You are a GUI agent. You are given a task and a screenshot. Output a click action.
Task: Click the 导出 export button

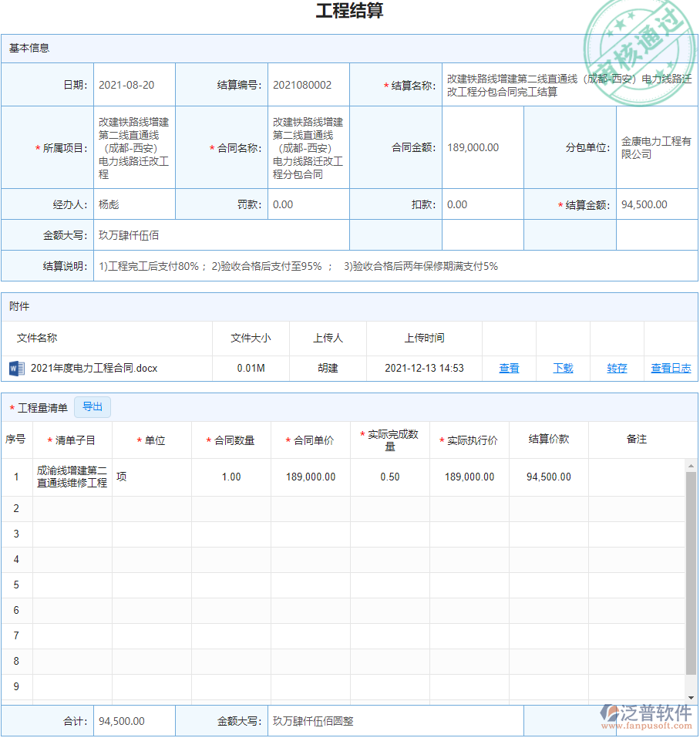point(92,407)
